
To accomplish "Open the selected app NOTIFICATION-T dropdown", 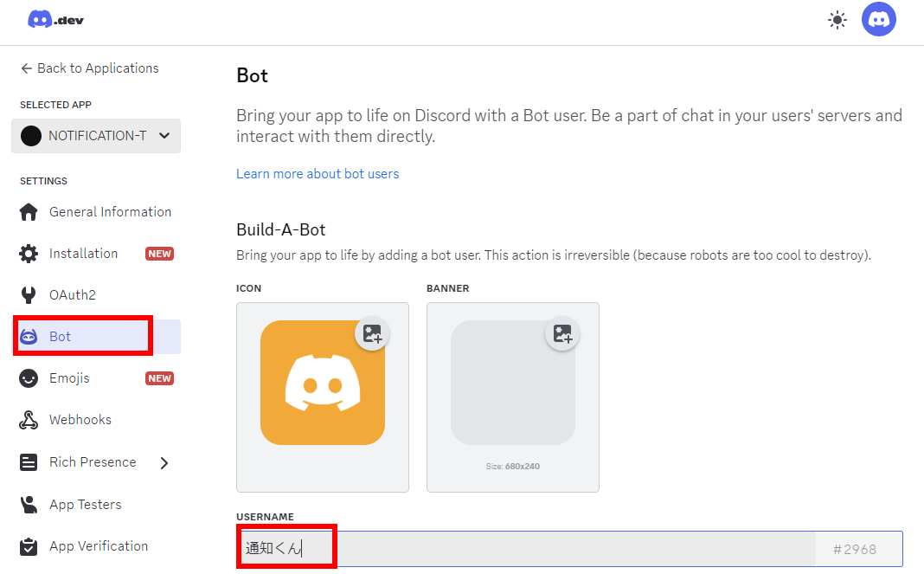I will [95, 136].
